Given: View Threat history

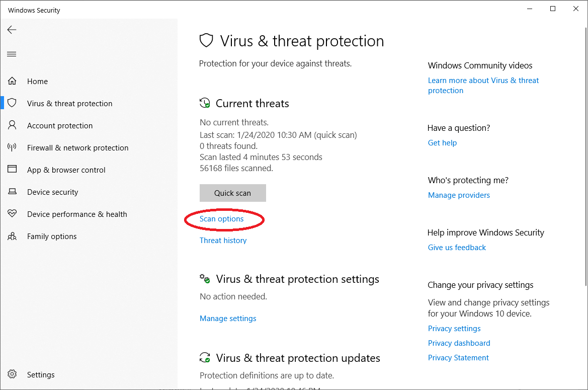Looking at the screenshot, I should coord(223,240).
